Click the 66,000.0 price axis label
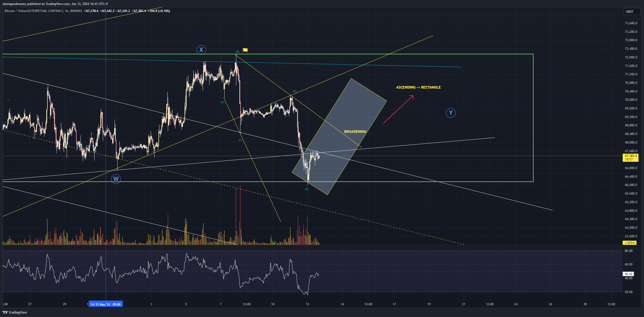This screenshot has width=644, height=317. click(x=631, y=185)
